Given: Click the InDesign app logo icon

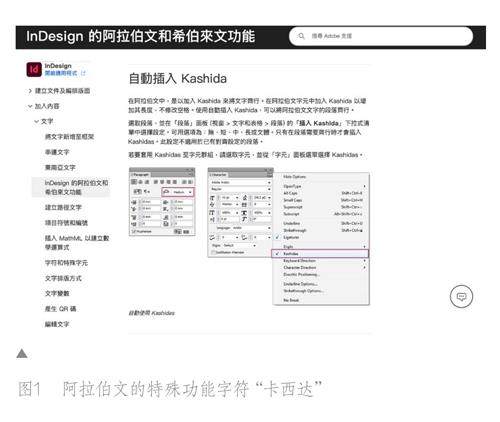Looking at the screenshot, I should [34, 69].
